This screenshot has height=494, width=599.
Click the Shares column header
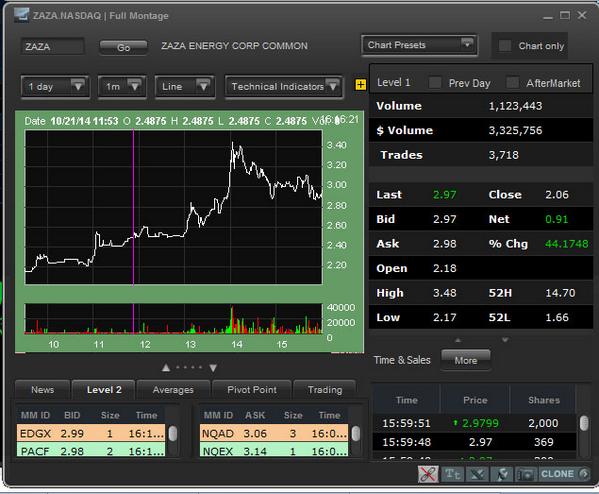coord(544,400)
